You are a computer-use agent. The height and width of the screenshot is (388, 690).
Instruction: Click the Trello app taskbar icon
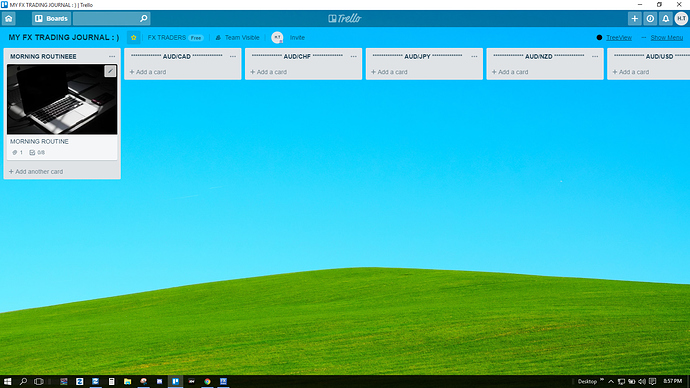tap(175, 381)
